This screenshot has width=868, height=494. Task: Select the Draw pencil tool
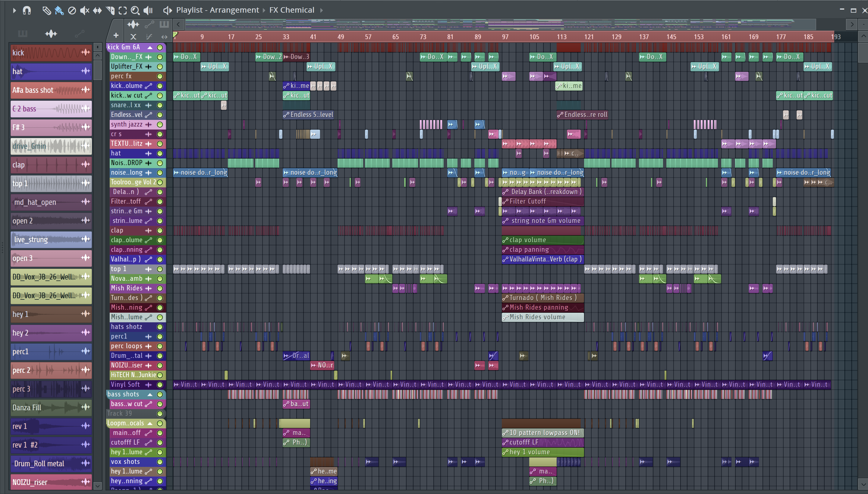click(x=46, y=10)
